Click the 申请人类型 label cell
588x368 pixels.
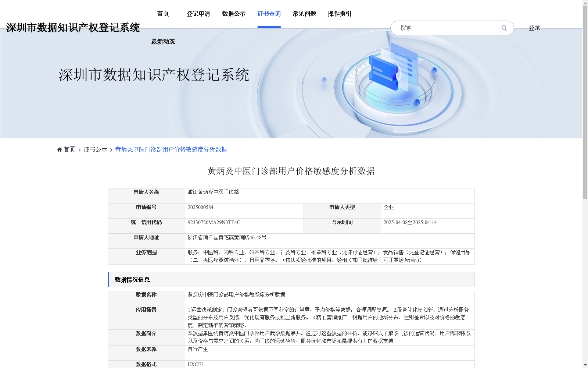pyautogui.click(x=342, y=211)
